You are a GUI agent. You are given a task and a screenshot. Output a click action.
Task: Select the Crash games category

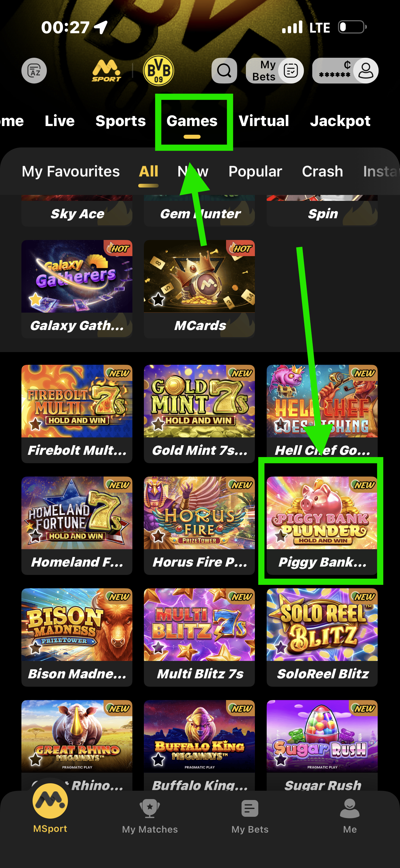pyautogui.click(x=322, y=171)
